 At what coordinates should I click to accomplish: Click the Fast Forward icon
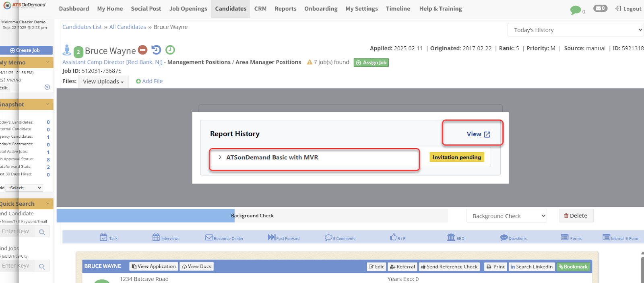272,238
